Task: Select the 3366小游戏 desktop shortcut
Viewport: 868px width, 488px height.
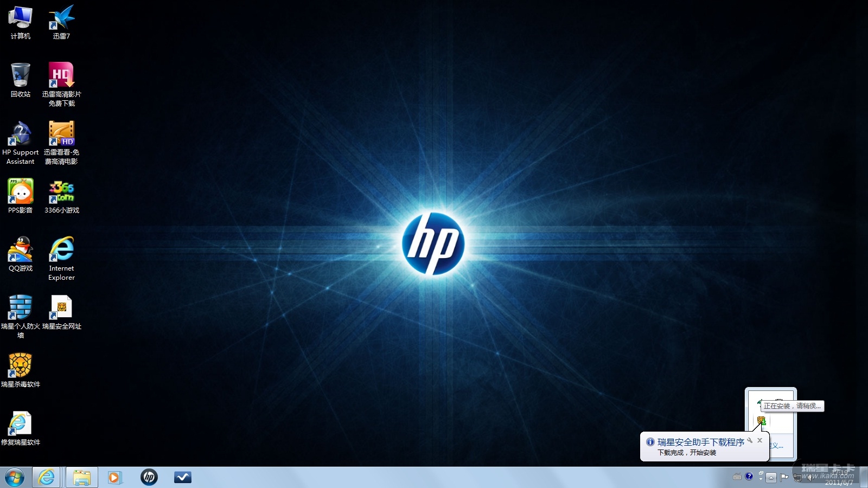Action: click(61, 196)
